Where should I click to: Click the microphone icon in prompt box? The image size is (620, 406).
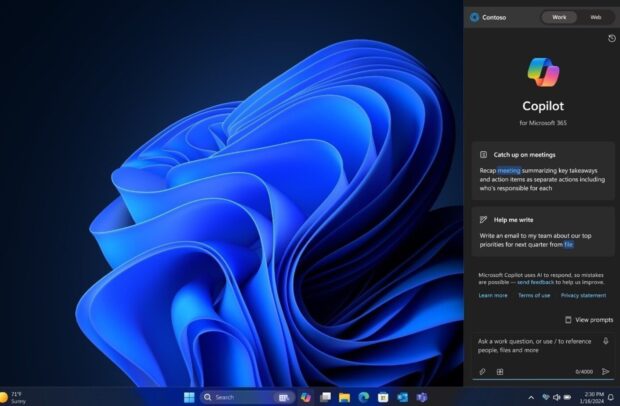click(x=606, y=341)
